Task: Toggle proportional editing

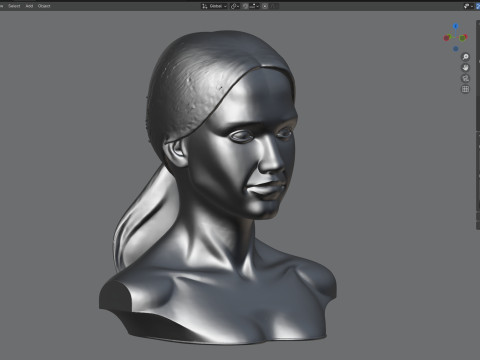Action: click(x=265, y=6)
